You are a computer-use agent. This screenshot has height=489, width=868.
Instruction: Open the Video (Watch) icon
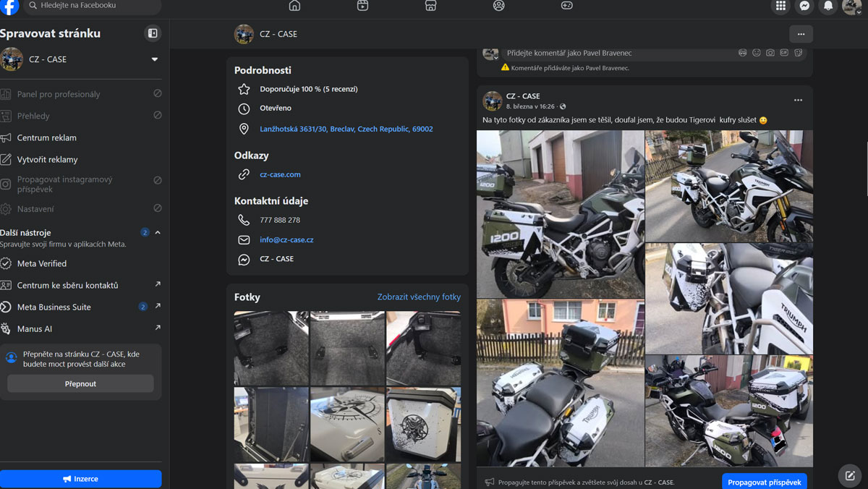tap(362, 6)
